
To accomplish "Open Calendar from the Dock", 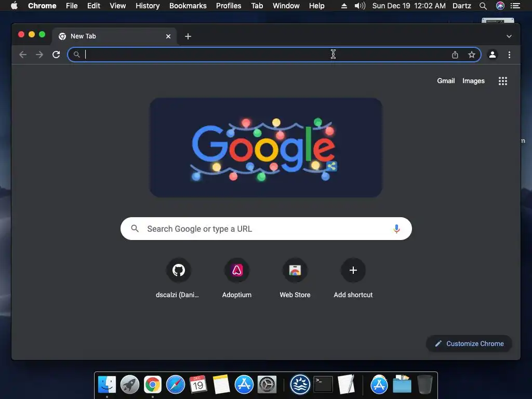I will tap(198, 385).
